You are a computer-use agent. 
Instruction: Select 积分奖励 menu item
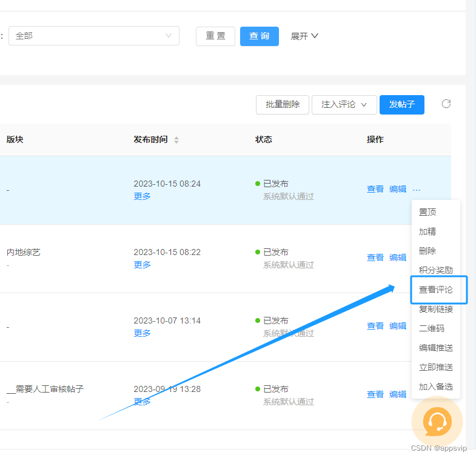click(435, 270)
